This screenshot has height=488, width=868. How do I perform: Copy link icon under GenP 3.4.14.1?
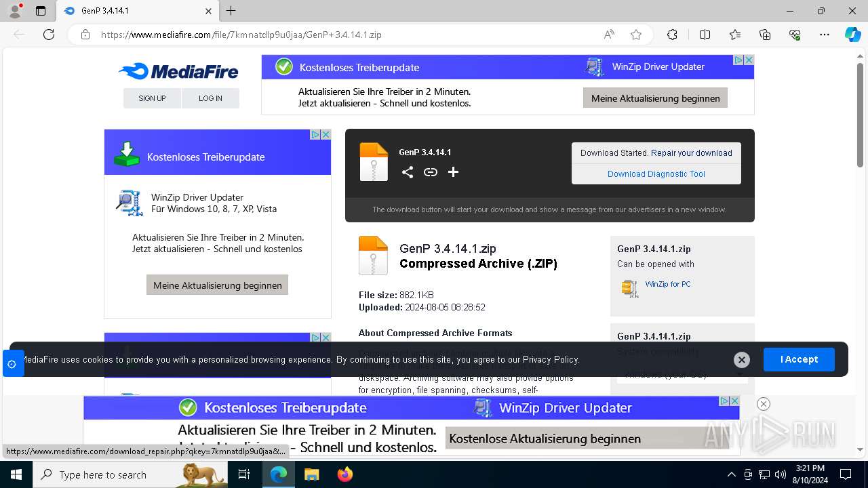431,172
